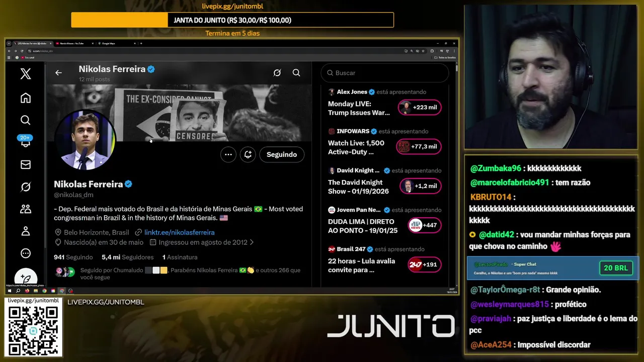Click the blue verified badge beside the profile name
The height and width of the screenshot is (362, 644).
pyautogui.click(x=129, y=184)
